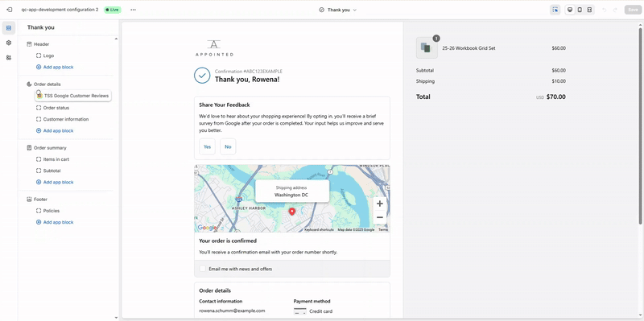The height and width of the screenshot is (321, 644).
Task: Toggle the inspector selection tool icon
Action: [555, 10]
